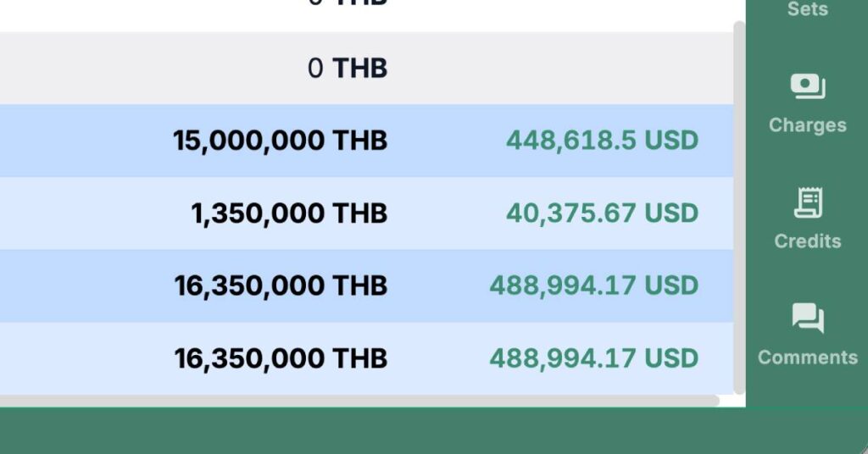Screen dimensions: 868x454
Task: Click the 40,375.67 USD value
Action: point(603,213)
